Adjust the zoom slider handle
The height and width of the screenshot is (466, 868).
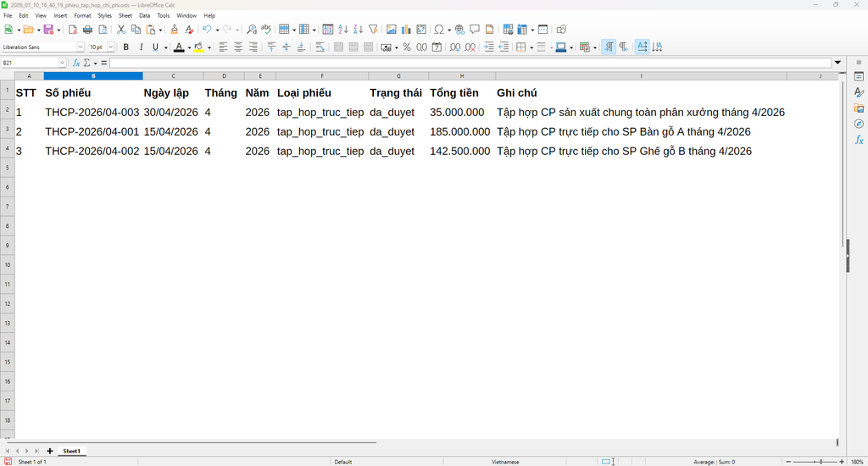click(821, 462)
